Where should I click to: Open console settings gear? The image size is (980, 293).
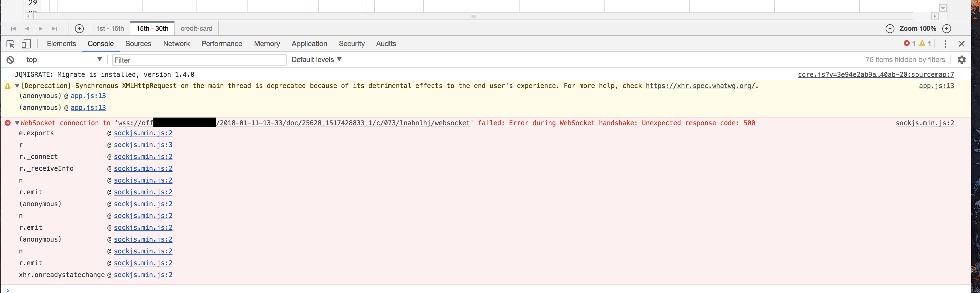[961, 60]
